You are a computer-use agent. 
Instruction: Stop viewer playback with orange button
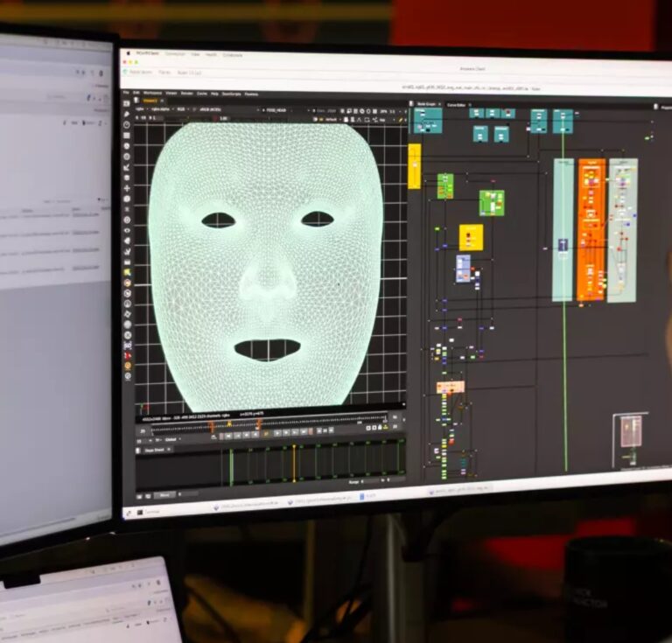(266, 434)
